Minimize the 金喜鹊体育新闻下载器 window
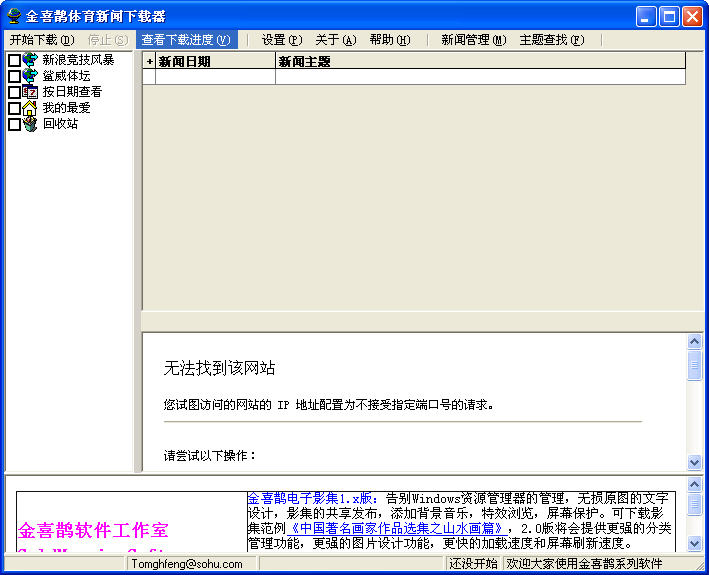 [x=646, y=17]
